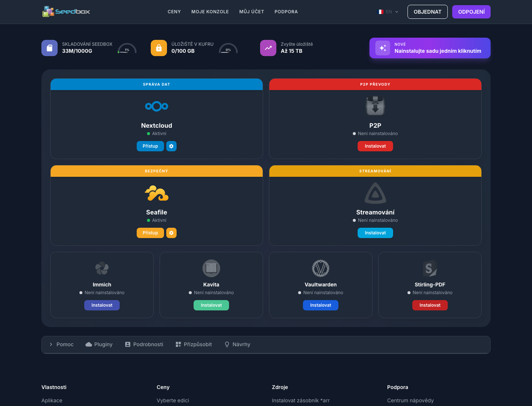This screenshot has height=406, width=532.
Task: Open Centrum nápovědy link
Action: point(410,400)
